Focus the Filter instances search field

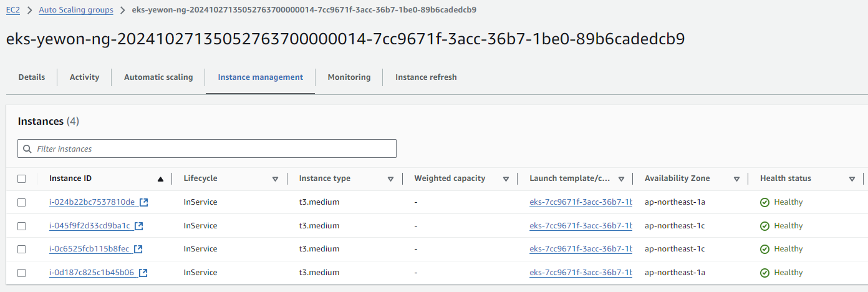[207, 148]
